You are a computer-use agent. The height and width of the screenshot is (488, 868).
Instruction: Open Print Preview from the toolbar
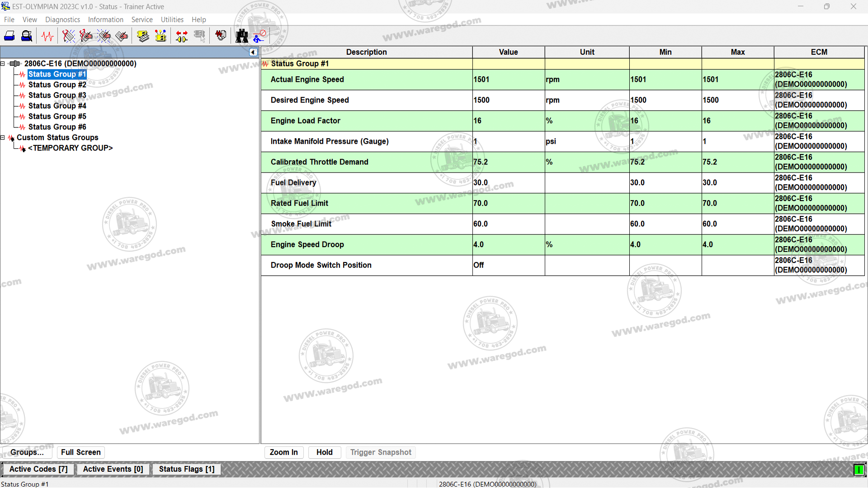pyautogui.click(x=27, y=36)
